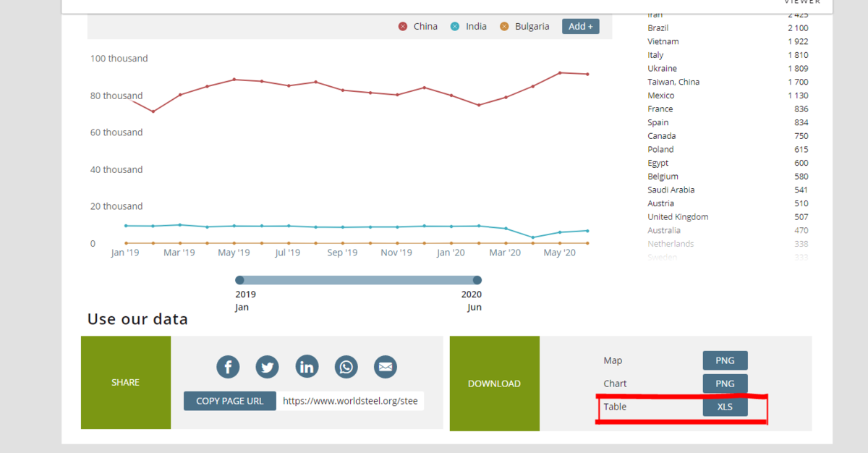
Task: Select Taiwan, China in the list
Action: point(673,82)
